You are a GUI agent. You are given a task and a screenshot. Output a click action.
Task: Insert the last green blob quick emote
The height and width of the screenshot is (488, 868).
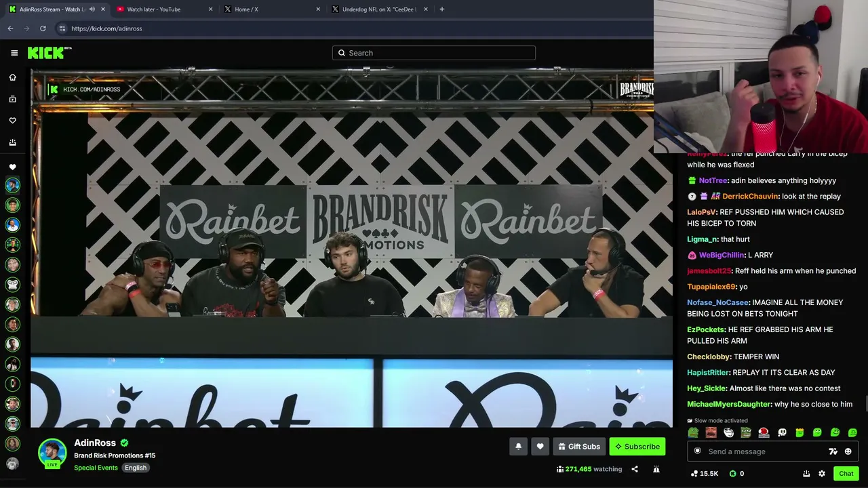(x=852, y=432)
